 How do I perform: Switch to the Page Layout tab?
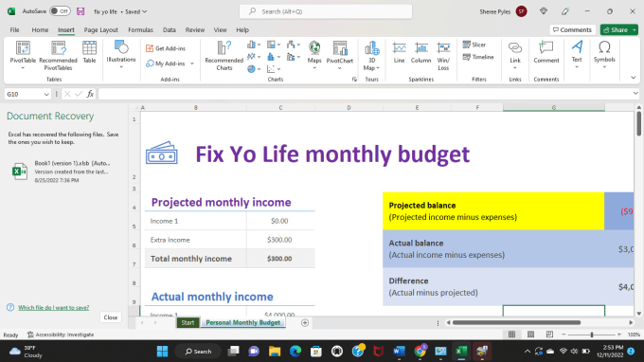coord(100,30)
